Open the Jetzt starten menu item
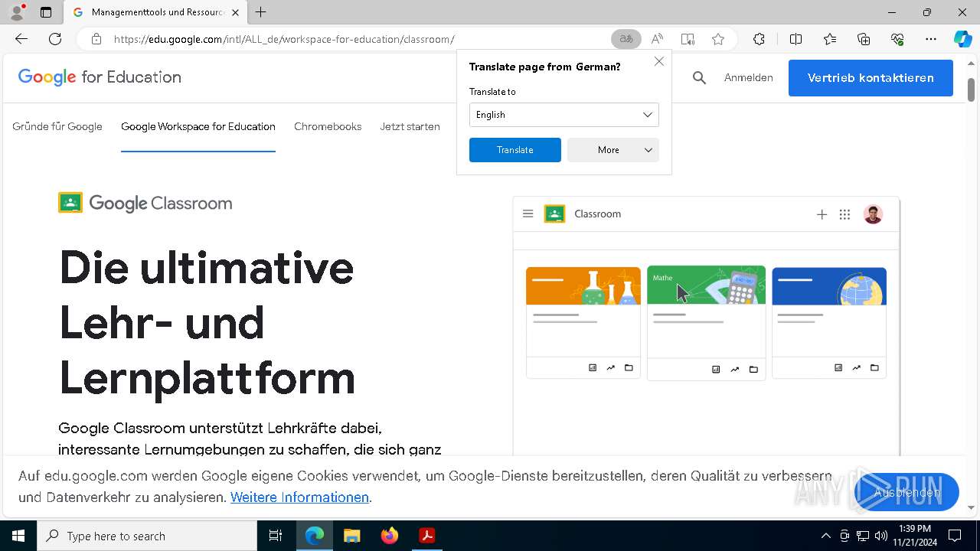 (x=410, y=126)
